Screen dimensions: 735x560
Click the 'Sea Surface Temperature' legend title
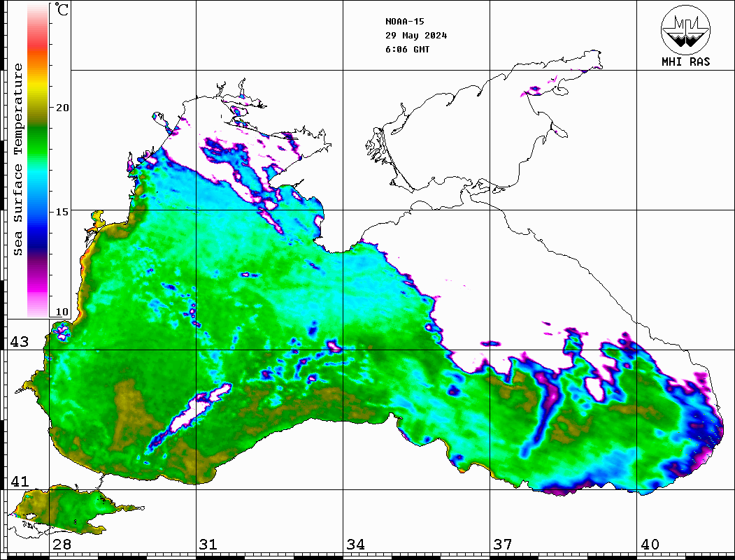click(18, 160)
